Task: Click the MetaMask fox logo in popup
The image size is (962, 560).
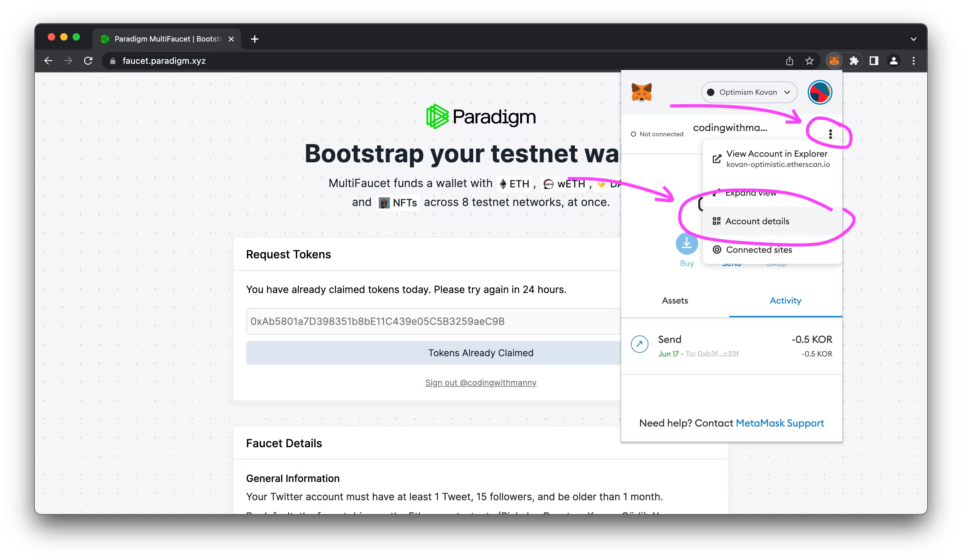Action: (x=642, y=92)
